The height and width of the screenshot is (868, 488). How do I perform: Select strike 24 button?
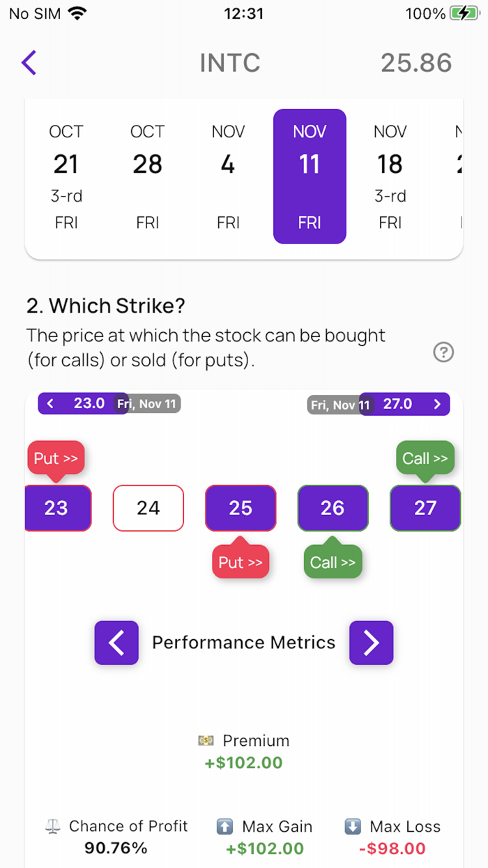(148, 508)
